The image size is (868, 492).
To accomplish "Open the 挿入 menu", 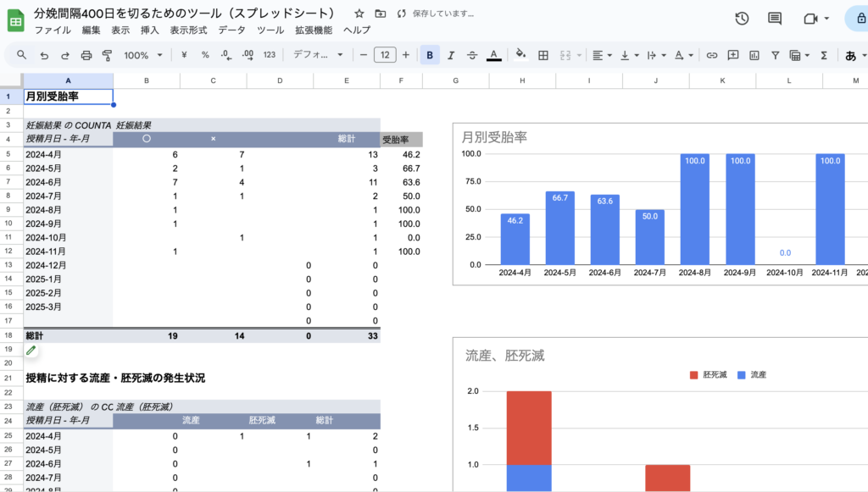I will [x=149, y=30].
